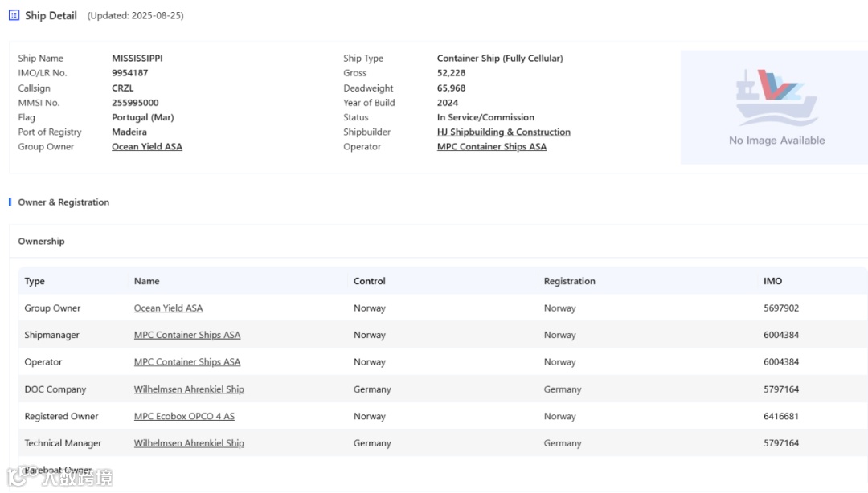Select year of build 2024
868x493 pixels.
coord(448,103)
